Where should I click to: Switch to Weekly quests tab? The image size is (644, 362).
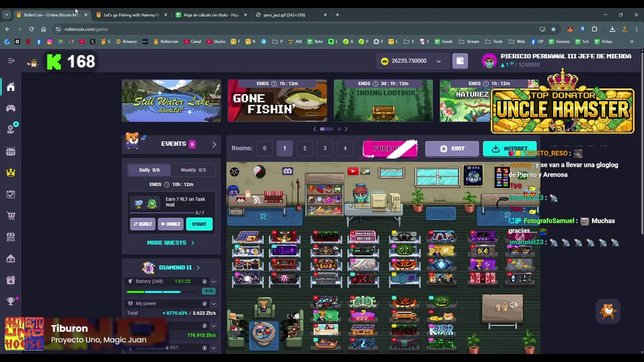click(x=193, y=170)
